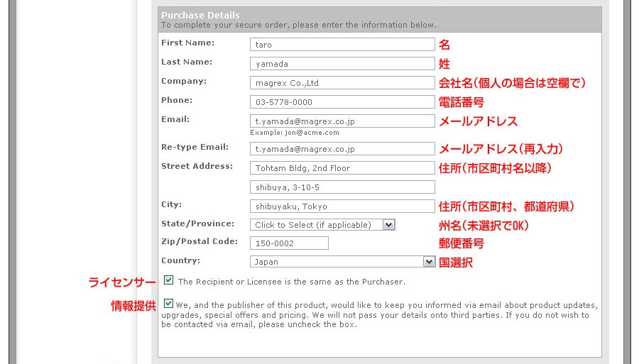This screenshot has height=364, width=639.
Task: Uncheck the email updates opt-in checkbox
Action: click(168, 304)
